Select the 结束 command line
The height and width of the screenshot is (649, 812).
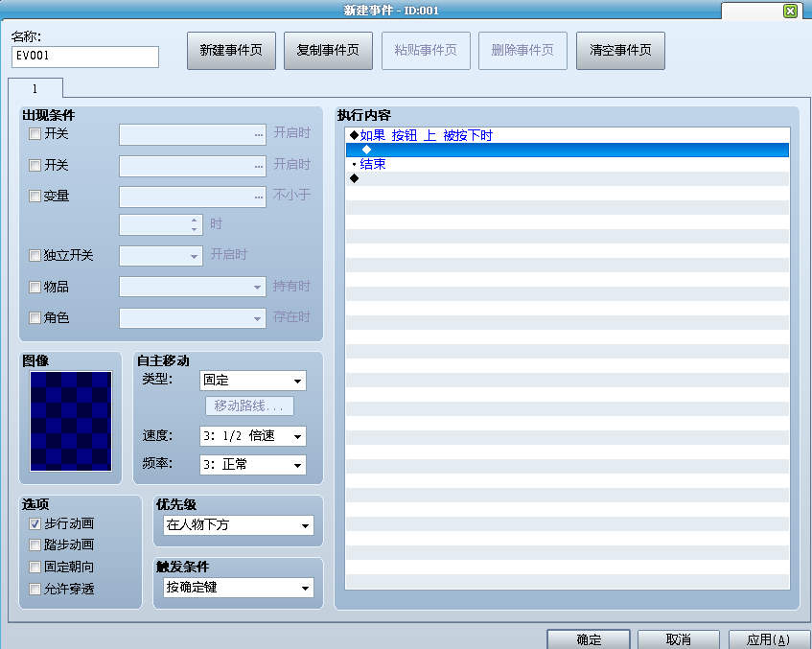[567, 164]
